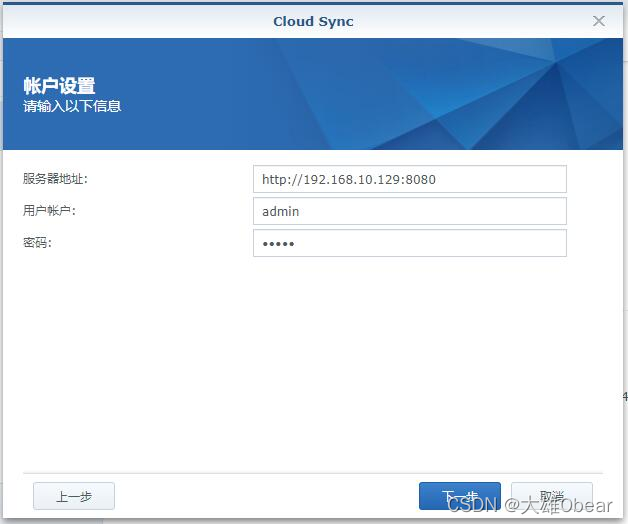Image resolution: width=628 pixels, height=524 pixels.
Task: Click the 服务器地址 label
Action: click(x=55, y=179)
